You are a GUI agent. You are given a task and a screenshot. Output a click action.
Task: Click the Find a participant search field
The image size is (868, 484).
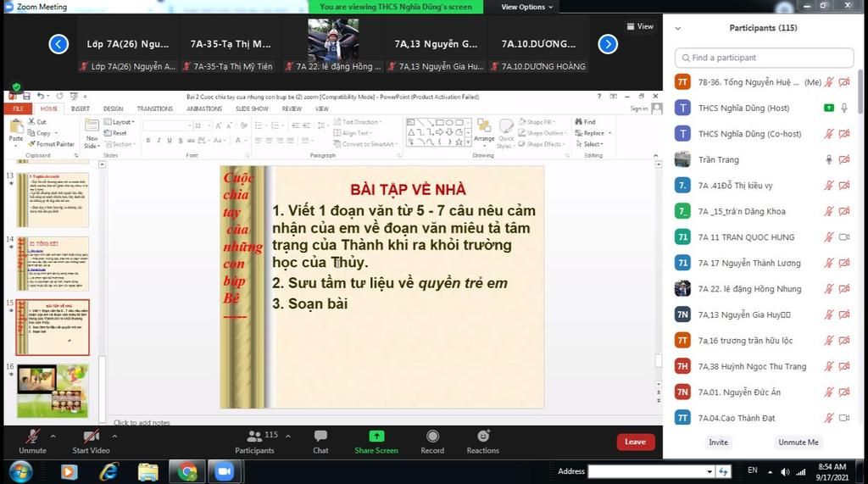pos(764,58)
